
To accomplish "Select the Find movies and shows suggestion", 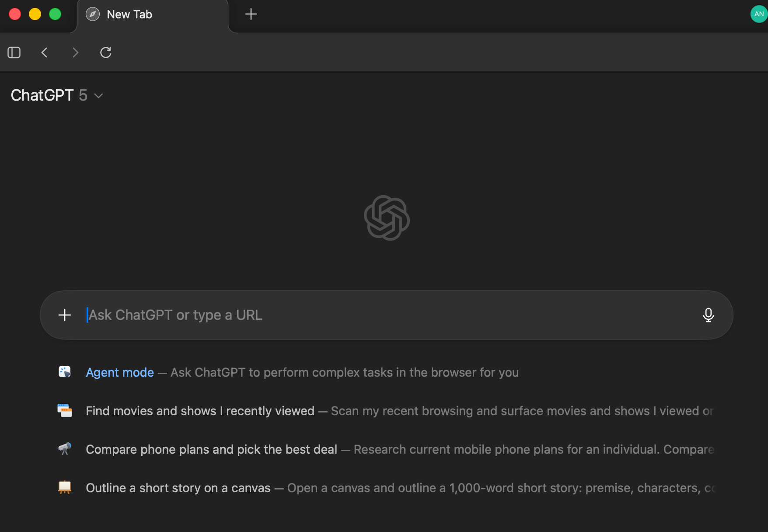I will [200, 410].
